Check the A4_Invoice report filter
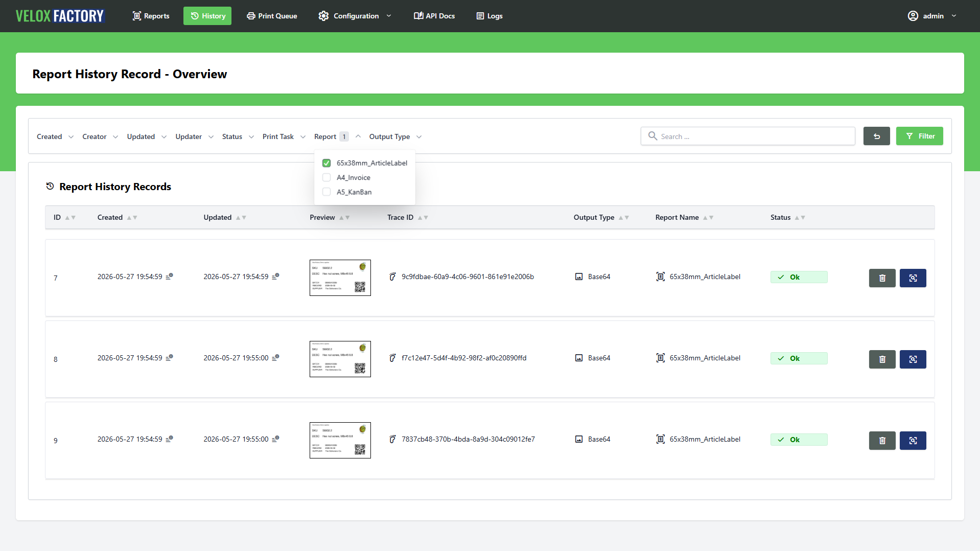Screen dimensions: 980x551 326,177
